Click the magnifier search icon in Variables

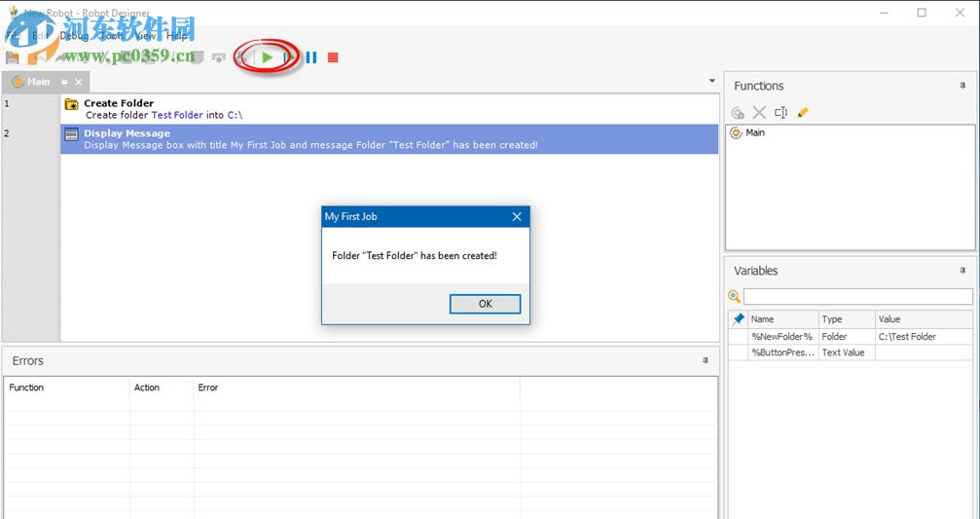(735, 296)
